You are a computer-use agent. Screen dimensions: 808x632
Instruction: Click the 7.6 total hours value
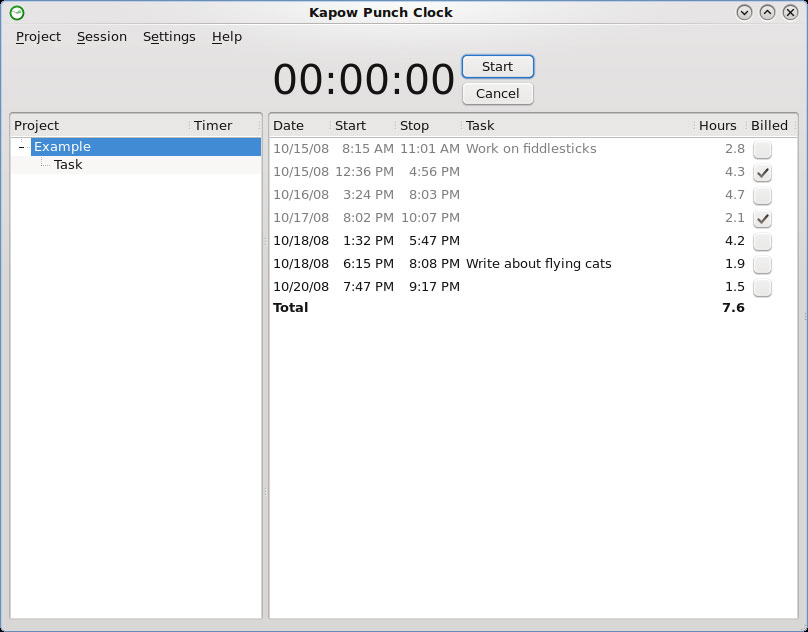(x=734, y=307)
